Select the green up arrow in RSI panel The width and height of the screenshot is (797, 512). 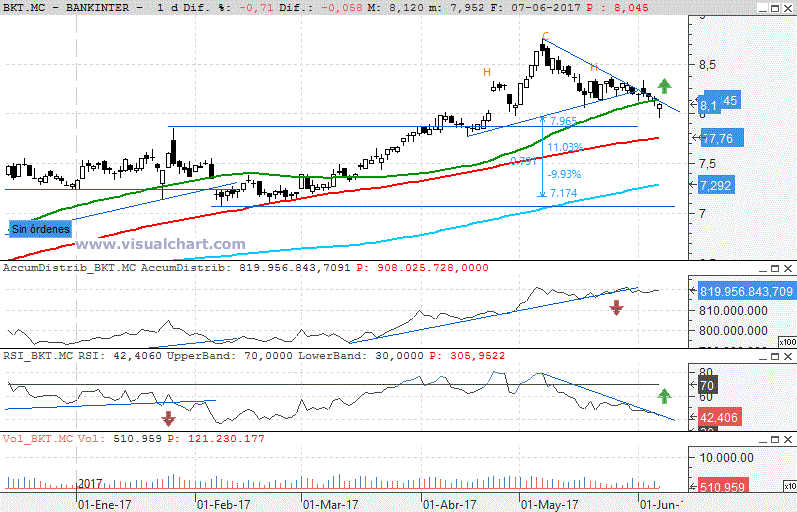pos(664,396)
